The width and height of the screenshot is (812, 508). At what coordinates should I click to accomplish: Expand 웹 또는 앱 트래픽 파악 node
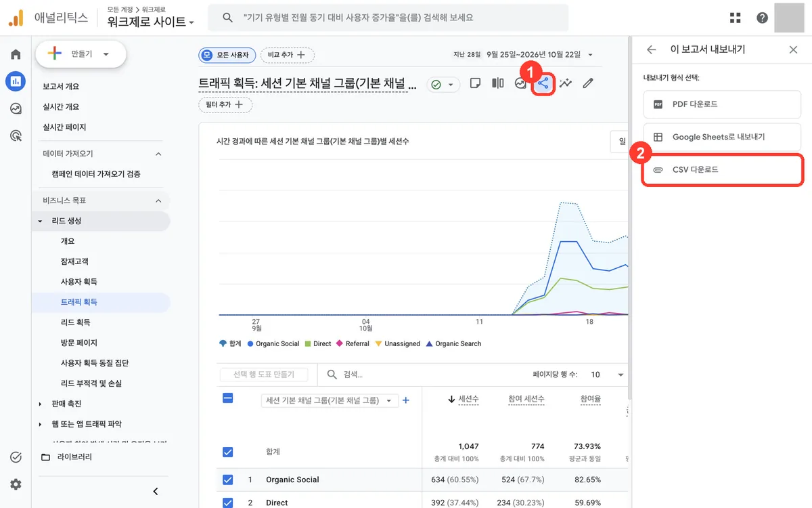(40, 424)
